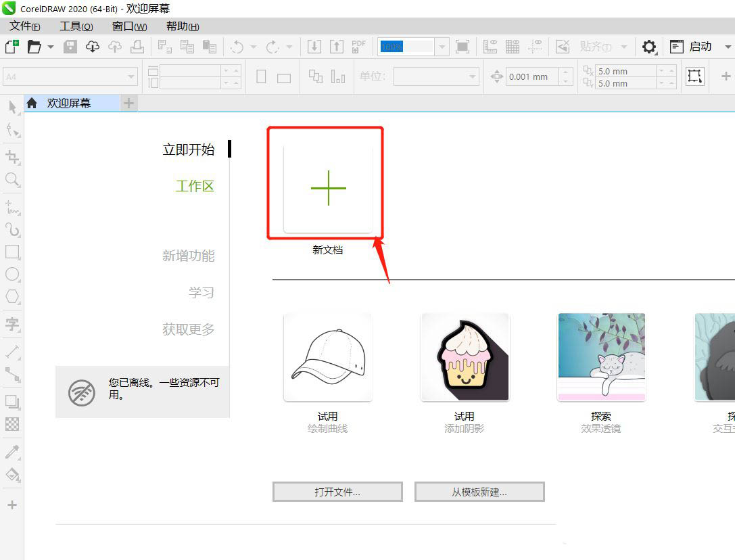Click the cloud download icon
Screen dimensions: 735x560
coord(93,47)
